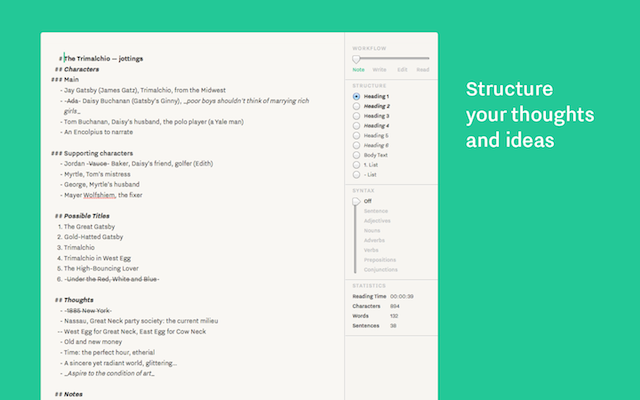Highlight Adjectives syntax option
The image size is (640, 400).
pos(377,221)
